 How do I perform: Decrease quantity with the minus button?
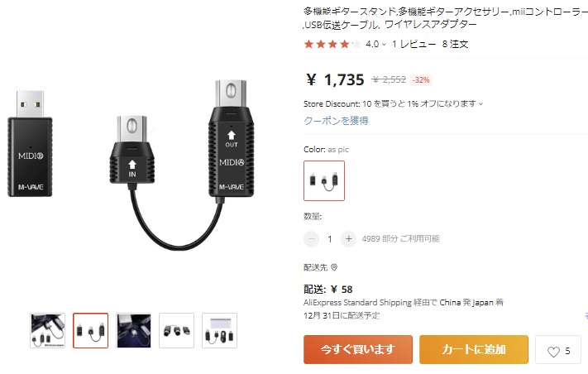coord(311,238)
